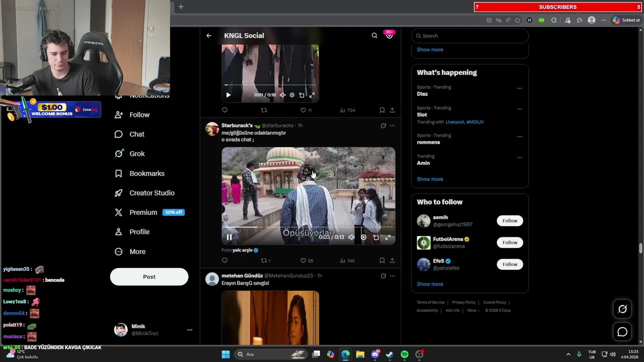Open Grok action on metehan Gündüz post
Screen dimensions: 644x362
pyautogui.click(x=383, y=276)
